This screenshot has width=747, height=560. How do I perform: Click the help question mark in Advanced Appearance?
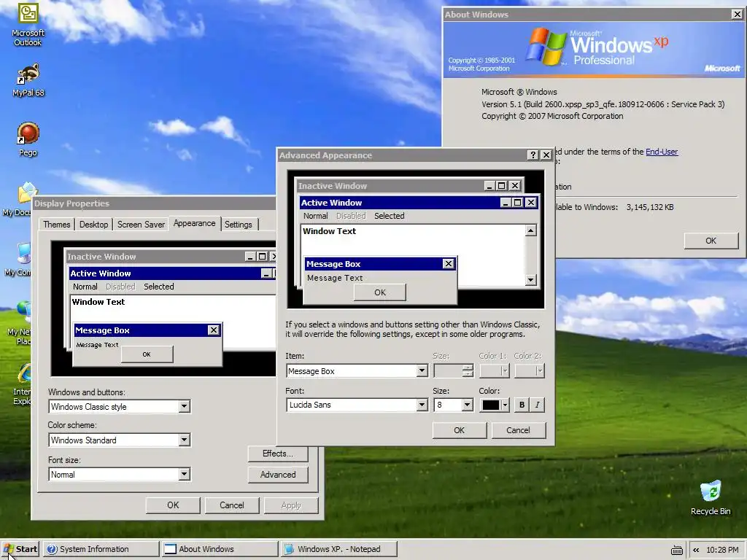[533, 155]
